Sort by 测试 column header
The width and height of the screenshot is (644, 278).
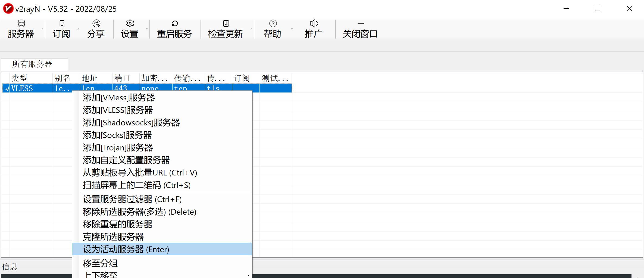pyautogui.click(x=276, y=78)
